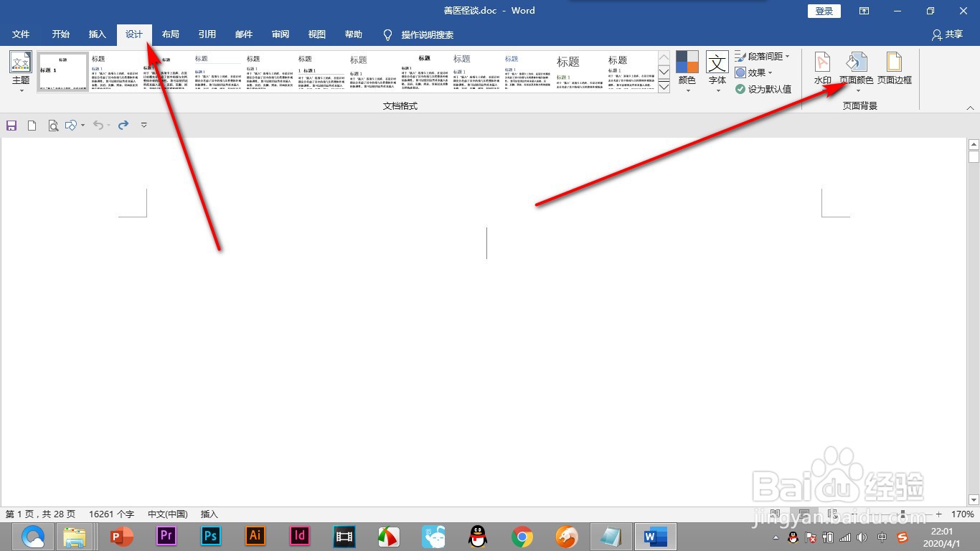Viewport: 980px width, 551px height.
Task: Open the Themes (主题) gallery
Action: pyautogui.click(x=21, y=72)
